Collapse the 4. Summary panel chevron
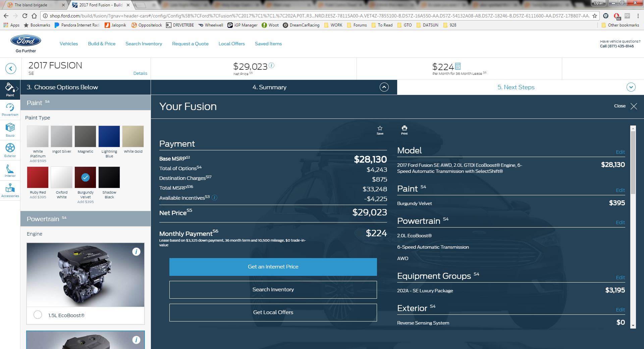 coord(384,87)
